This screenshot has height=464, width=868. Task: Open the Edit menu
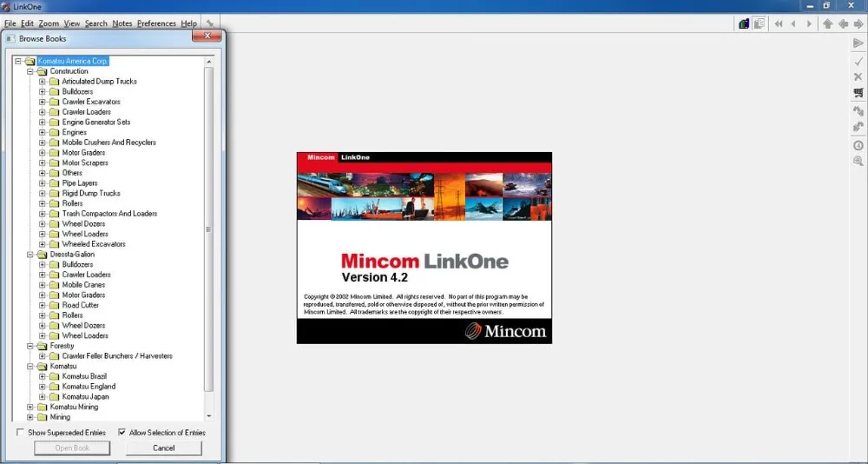tap(27, 23)
